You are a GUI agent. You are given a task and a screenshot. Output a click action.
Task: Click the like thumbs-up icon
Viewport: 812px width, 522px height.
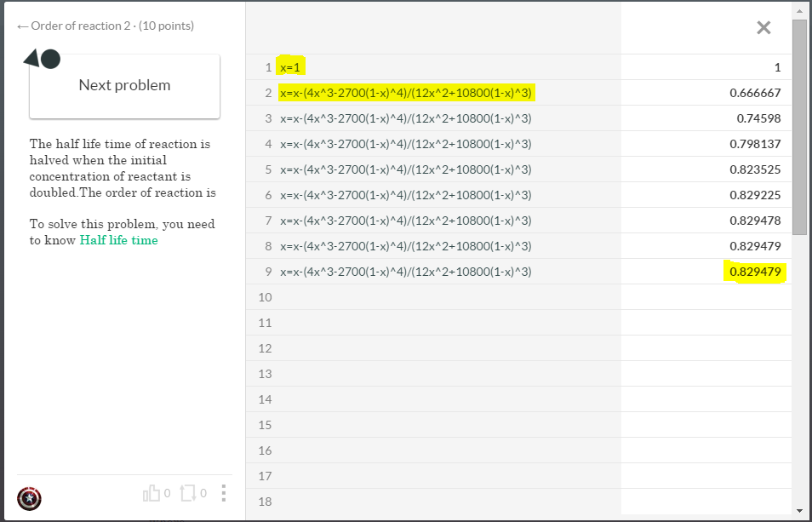click(151, 493)
